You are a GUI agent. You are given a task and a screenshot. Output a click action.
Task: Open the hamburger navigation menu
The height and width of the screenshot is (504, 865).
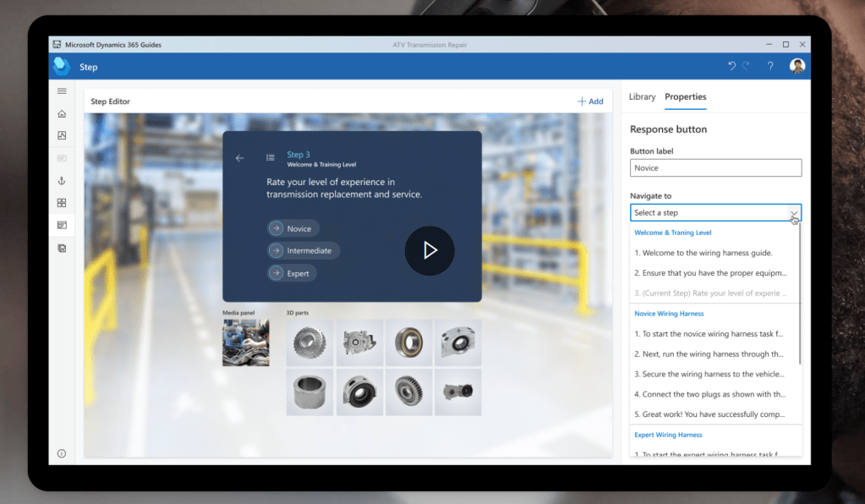coord(62,91)
